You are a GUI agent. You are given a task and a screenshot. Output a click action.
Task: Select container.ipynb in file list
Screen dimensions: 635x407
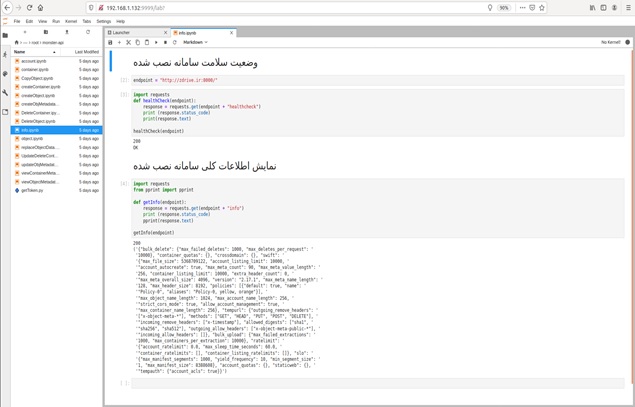(x=56, y=70)
